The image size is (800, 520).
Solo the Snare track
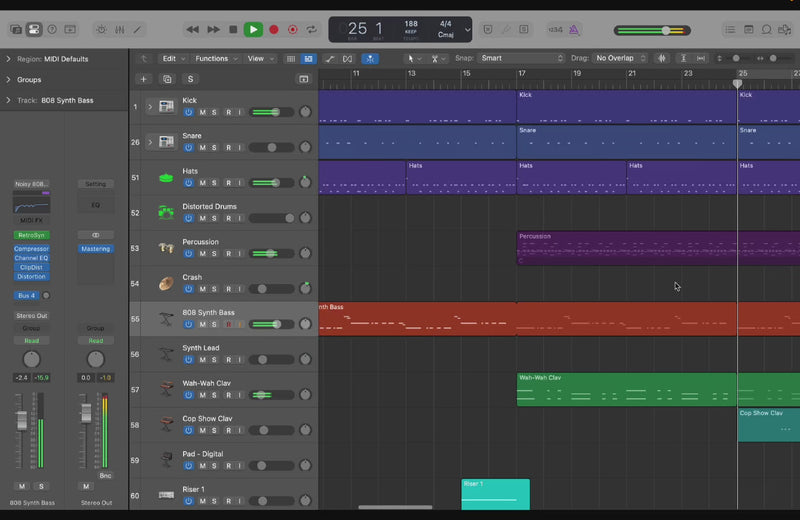215,148
